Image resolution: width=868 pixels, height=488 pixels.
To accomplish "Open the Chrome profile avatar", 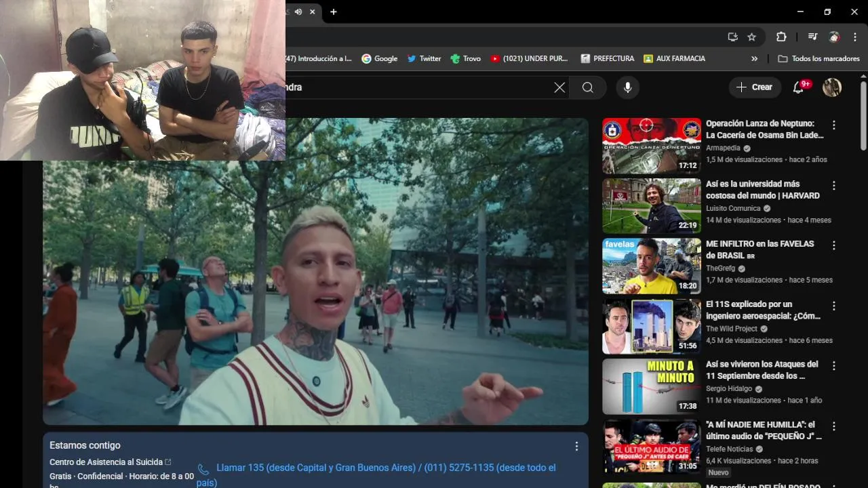I will (x=834, y=37).
